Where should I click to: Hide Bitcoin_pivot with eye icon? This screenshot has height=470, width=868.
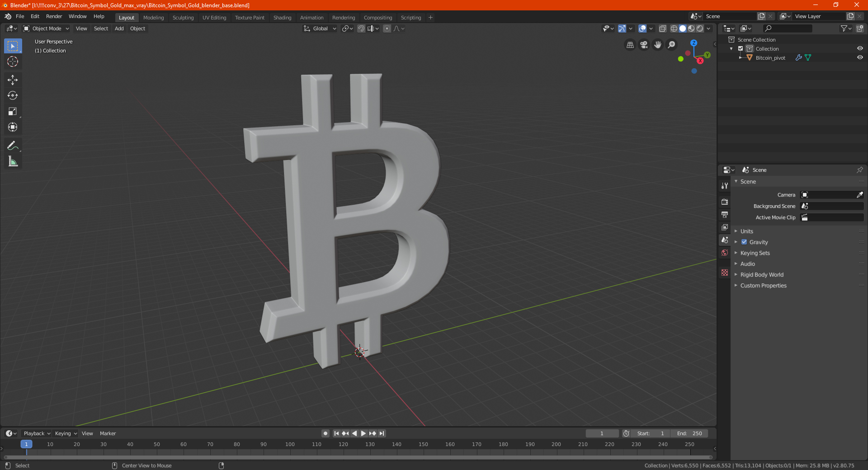pyautogui.click(x=860, y=57)
